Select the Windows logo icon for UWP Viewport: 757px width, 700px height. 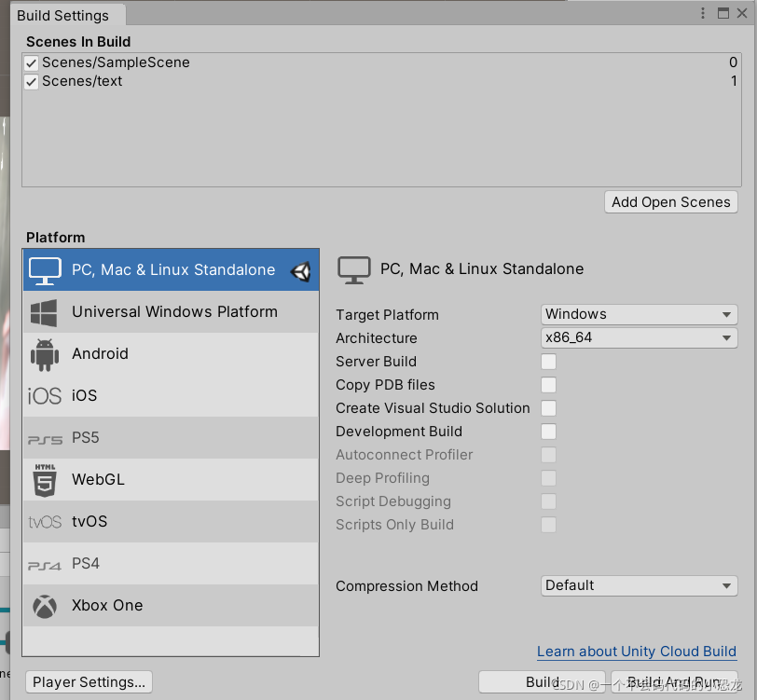(x=44, y=312)
